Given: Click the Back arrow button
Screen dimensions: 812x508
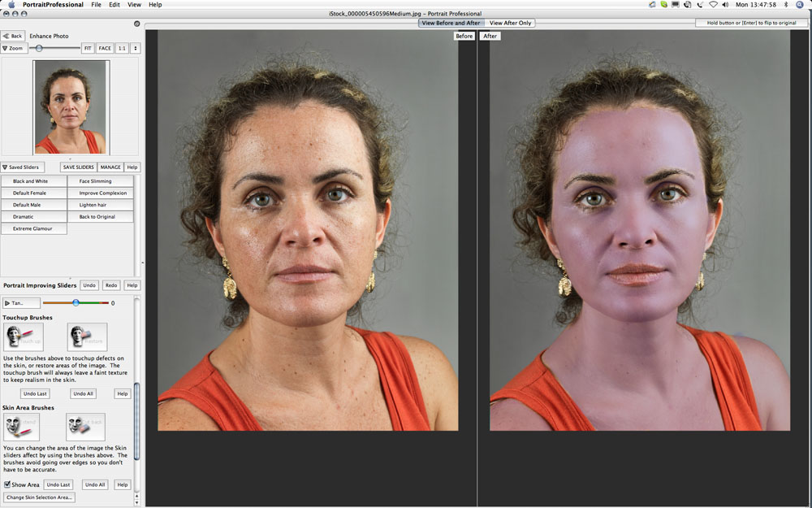Looking at the screenshot, I should 13,36.
